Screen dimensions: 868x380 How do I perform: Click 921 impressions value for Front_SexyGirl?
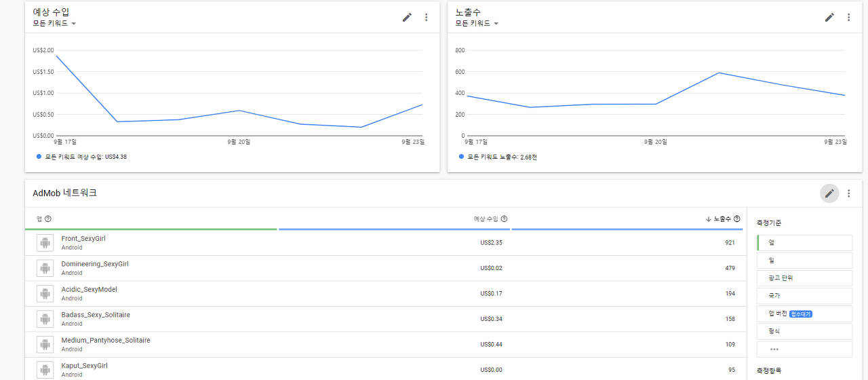point(730,243)
